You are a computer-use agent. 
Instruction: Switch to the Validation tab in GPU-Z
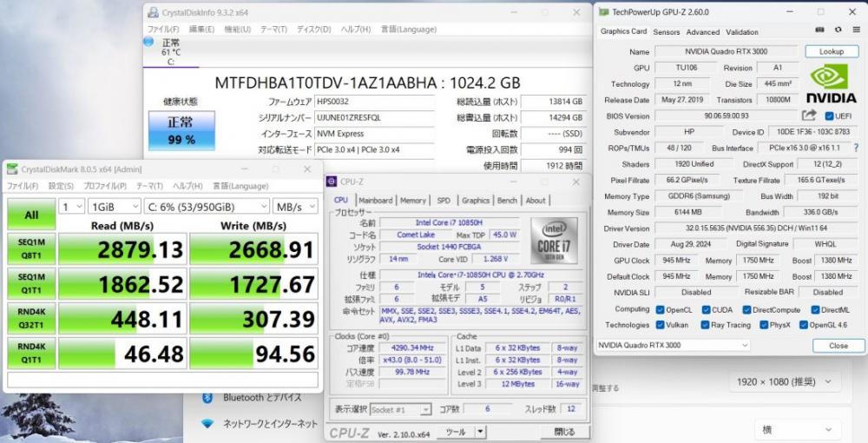pyautogui.click(x=742, y=32)
